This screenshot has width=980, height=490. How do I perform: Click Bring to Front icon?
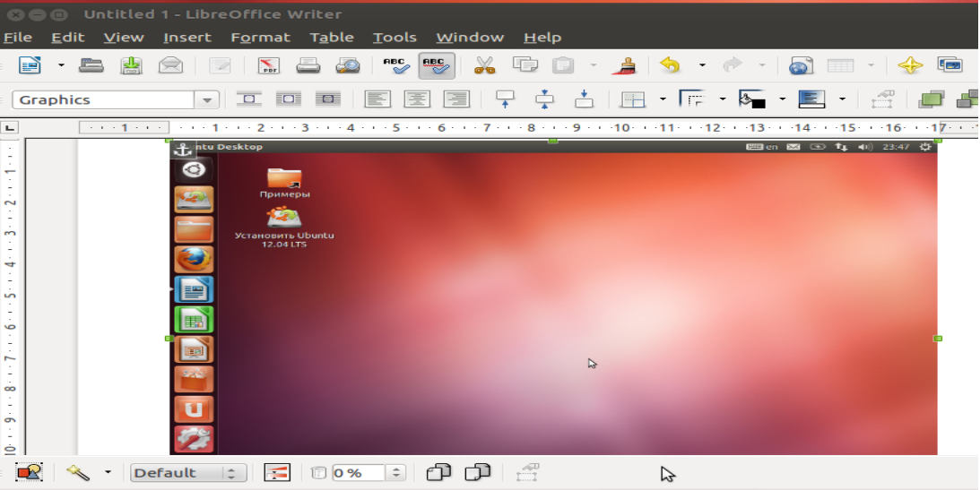click(932, 99)
